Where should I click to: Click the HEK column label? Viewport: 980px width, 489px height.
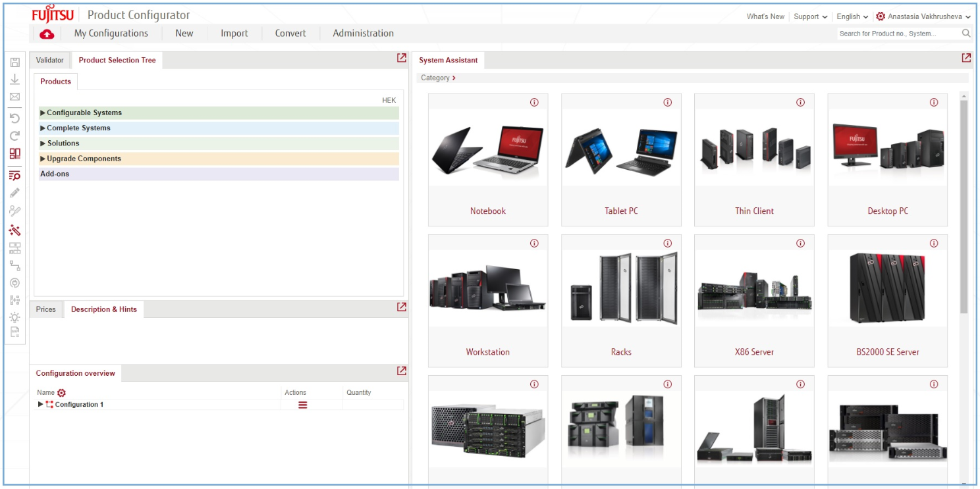(x=389, y=100)
